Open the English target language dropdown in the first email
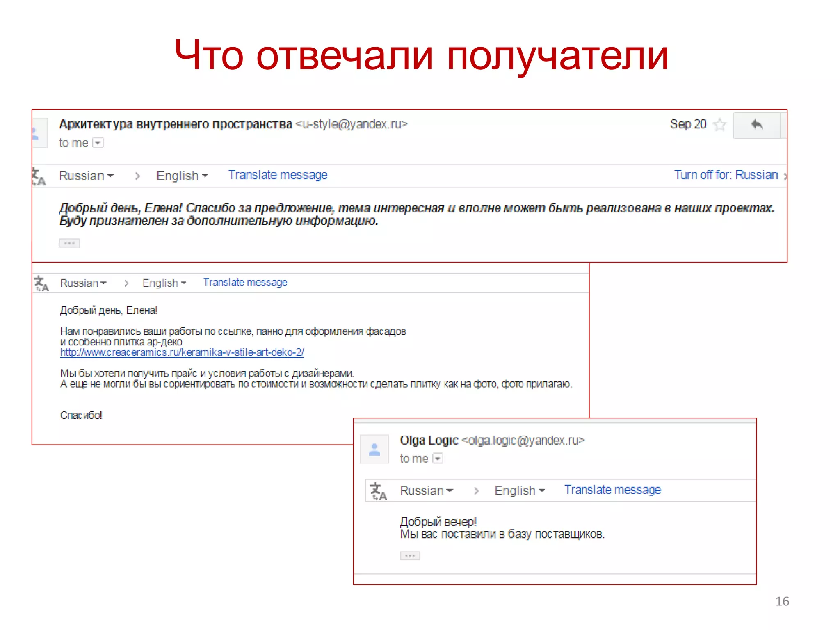 (182, 176)
